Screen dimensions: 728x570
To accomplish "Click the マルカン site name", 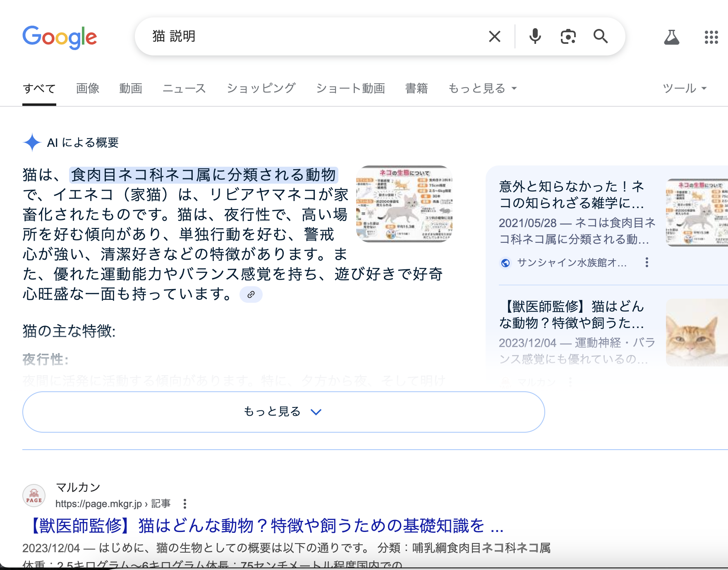I will (78, 487).
